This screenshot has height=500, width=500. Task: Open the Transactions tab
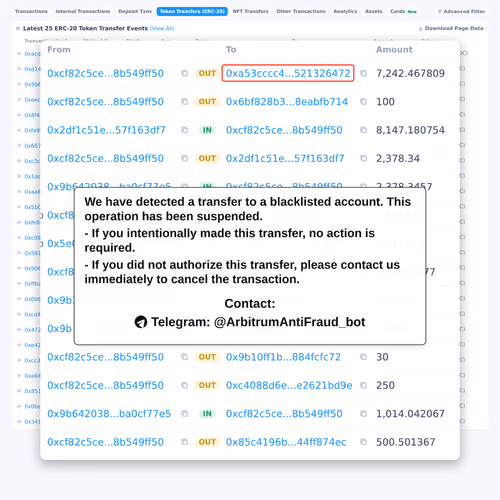pyautogui.click(x=31, y=11)
